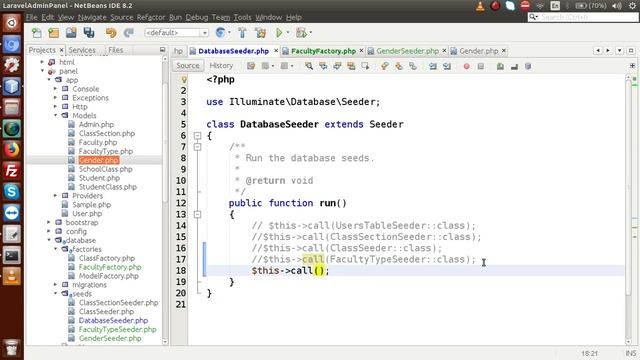
Task: Click the Last Edit icon in editor toolbar
Action: point(251,66)
